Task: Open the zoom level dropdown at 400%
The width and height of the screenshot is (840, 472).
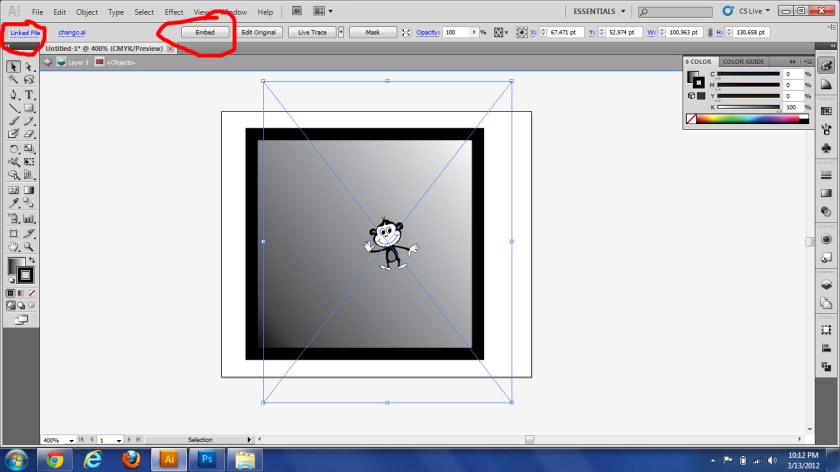Action: 71,440
